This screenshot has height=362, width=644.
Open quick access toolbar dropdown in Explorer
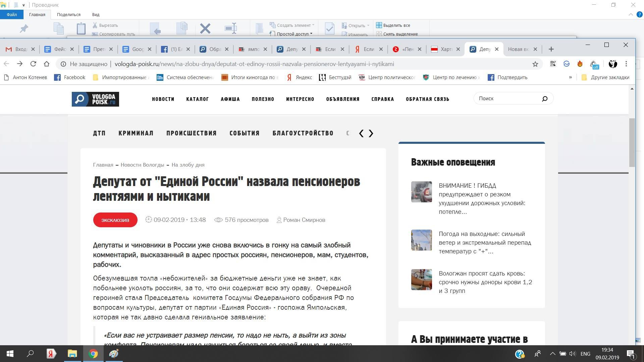tap(23, 5)
